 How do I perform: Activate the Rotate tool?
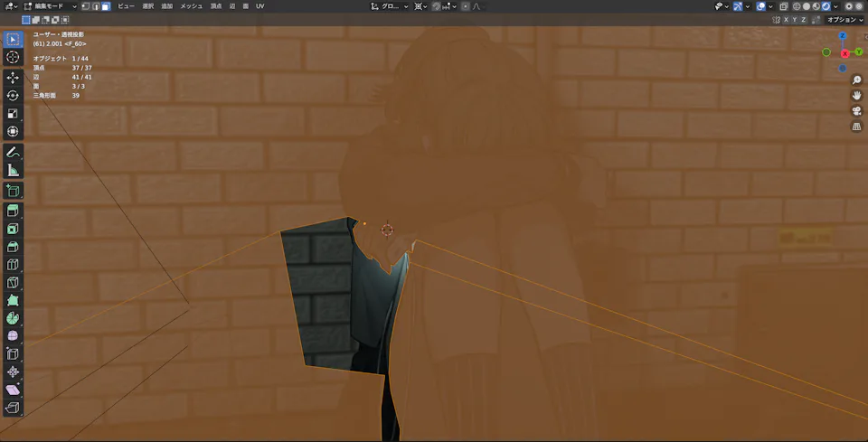point(13,96)
